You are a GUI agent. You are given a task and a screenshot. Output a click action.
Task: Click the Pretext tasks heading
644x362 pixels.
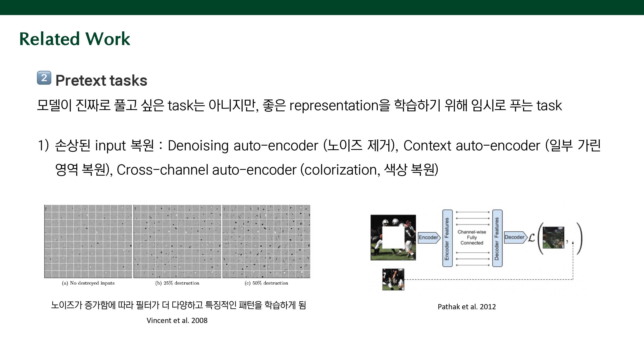101,80
